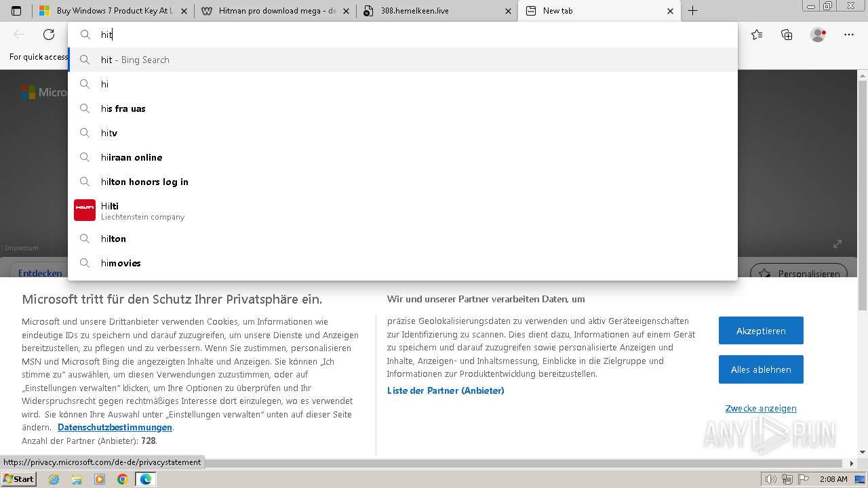
Task: Click the scroll down arrow
Action: tap(863, 452)
